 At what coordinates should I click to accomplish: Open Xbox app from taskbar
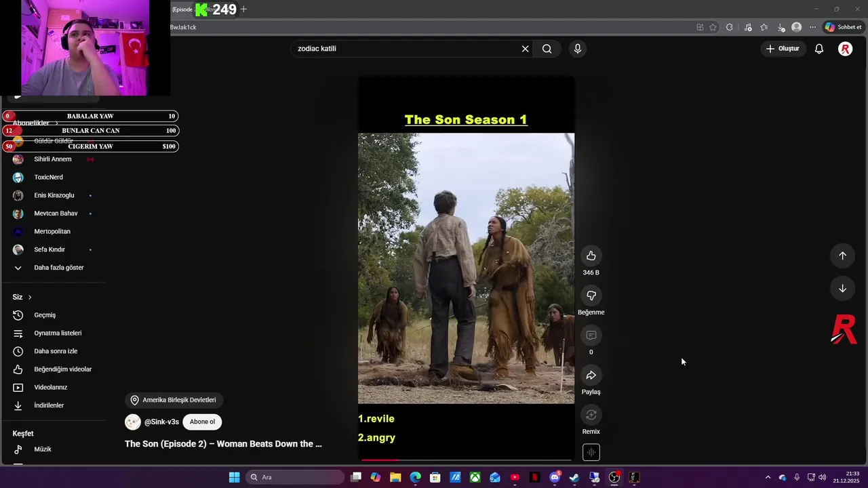pyautogui.click(x=475, y=477)
